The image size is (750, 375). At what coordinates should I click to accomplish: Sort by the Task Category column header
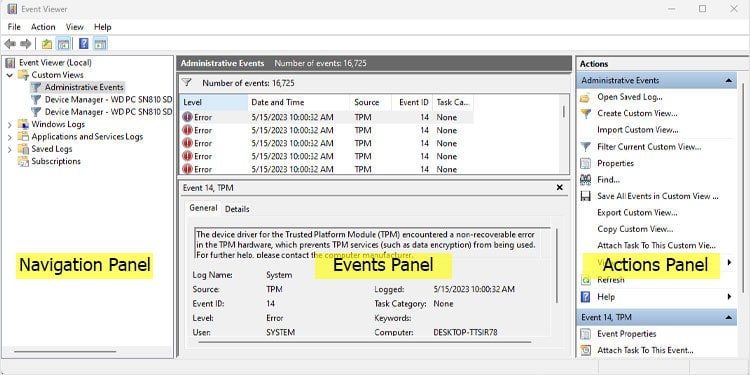click(x=453, y=102)
